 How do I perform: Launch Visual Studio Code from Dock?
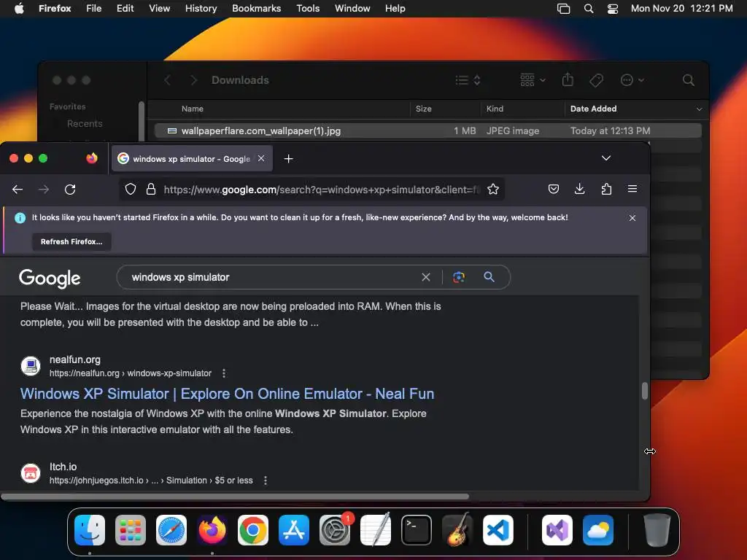(498, 530)
